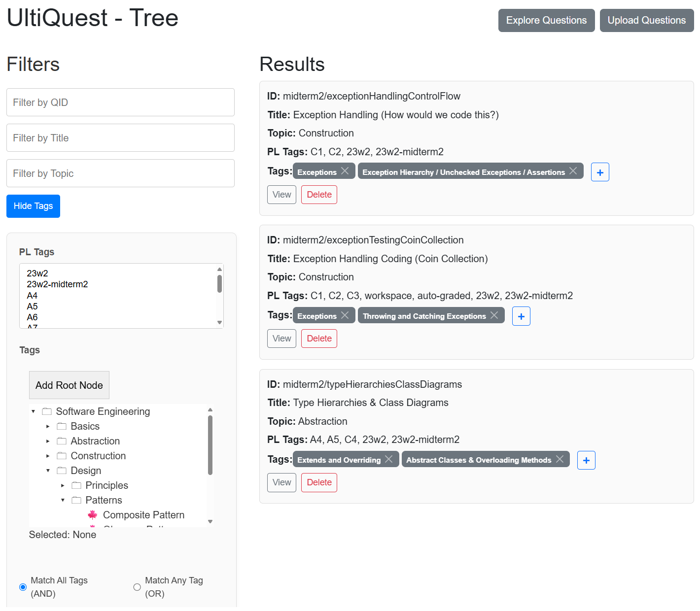700x611 pixels.
Task: Add tag to typeHierarchiesClassDiagrams question
Action: (586, 460)
